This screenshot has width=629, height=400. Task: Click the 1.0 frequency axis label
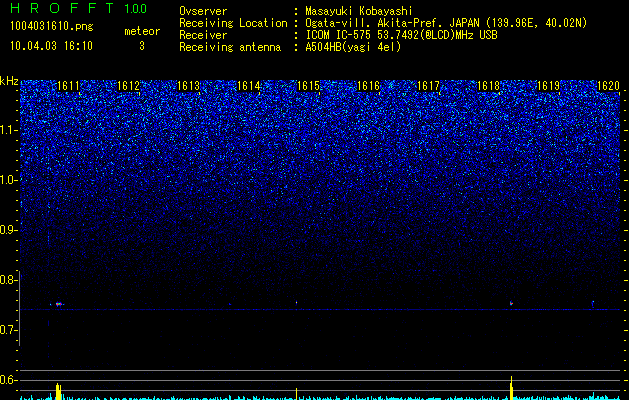pos(9,180)
